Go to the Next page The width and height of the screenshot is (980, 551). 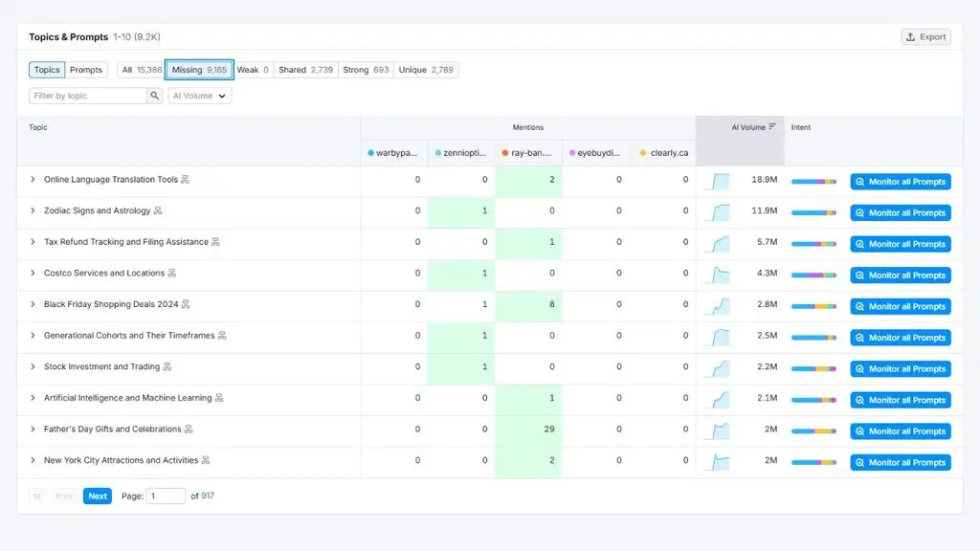(98, 496)
